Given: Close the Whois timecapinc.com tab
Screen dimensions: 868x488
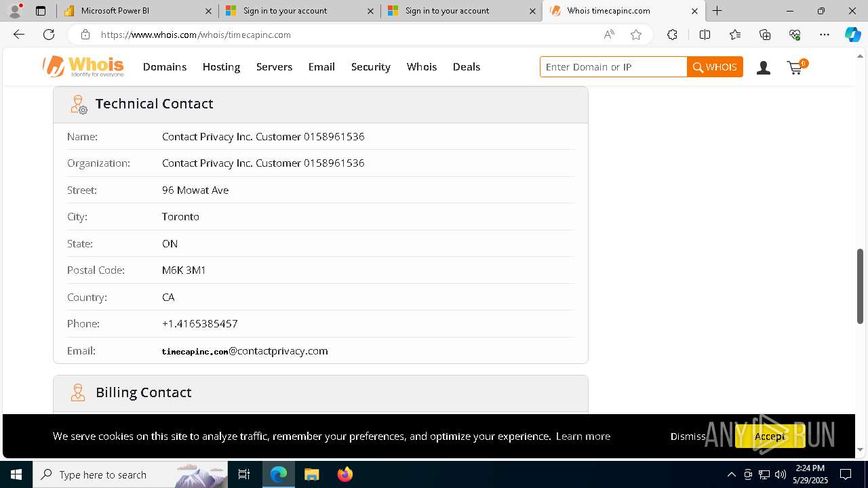Looking at the screenshot, I should pyautogui.click(x=694, y=11).
